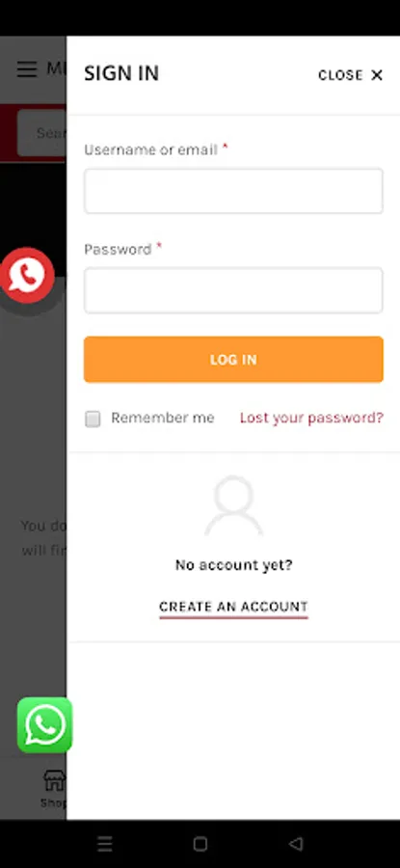Tap the dimmed search box behind panel
The image size is (400, 868).
coord(41,133)
